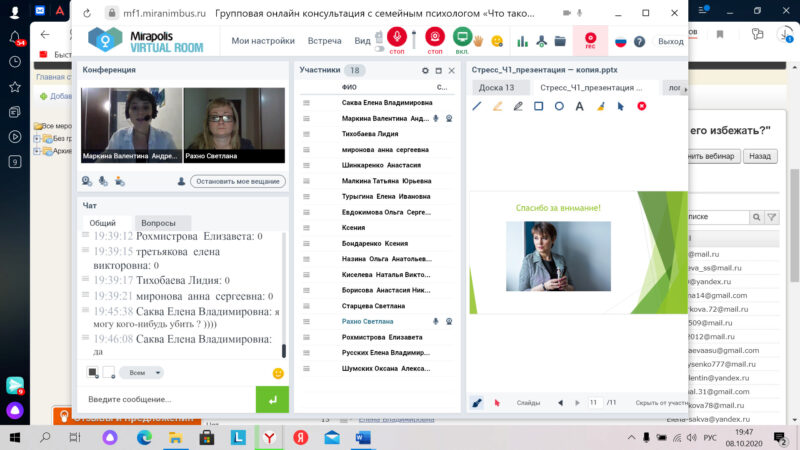Go to next slide arrow
Viewport: 800px width, 450px height.
pyautogui.click(x=577, y=403)
